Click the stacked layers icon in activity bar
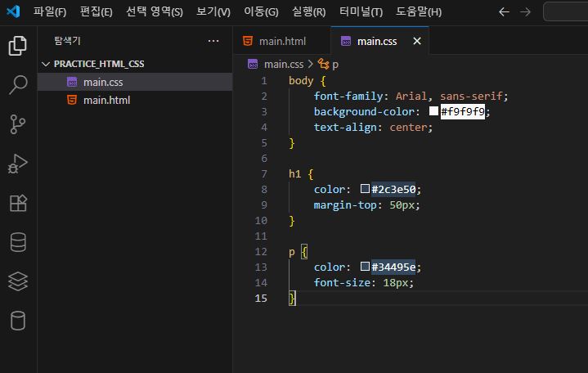This screenshot has width=588, height=373. 18,281
